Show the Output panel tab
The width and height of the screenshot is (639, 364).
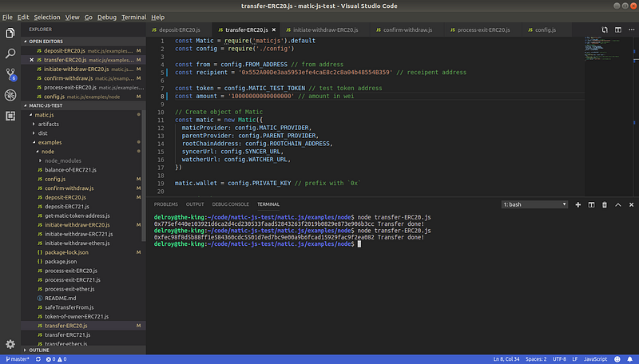[195, 204]
